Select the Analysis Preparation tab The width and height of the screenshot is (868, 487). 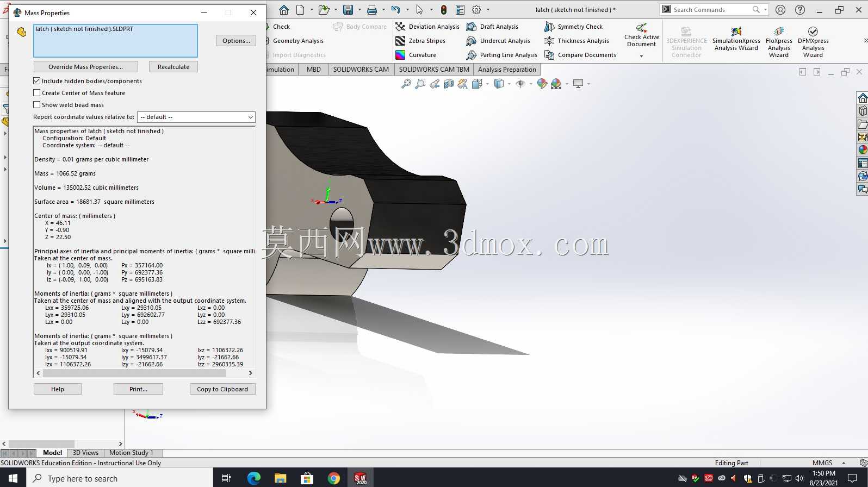point(507,70)
